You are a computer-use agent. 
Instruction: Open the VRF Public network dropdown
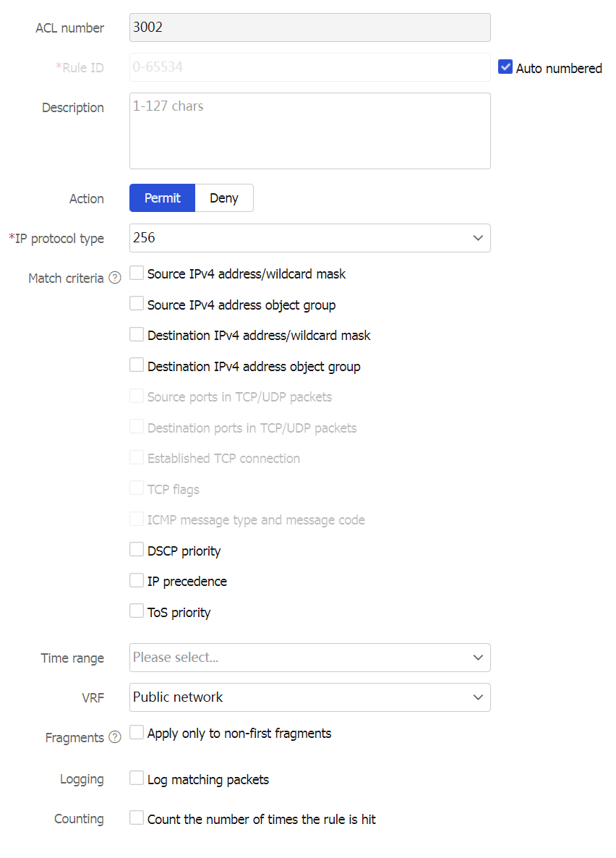click(309, 697)
